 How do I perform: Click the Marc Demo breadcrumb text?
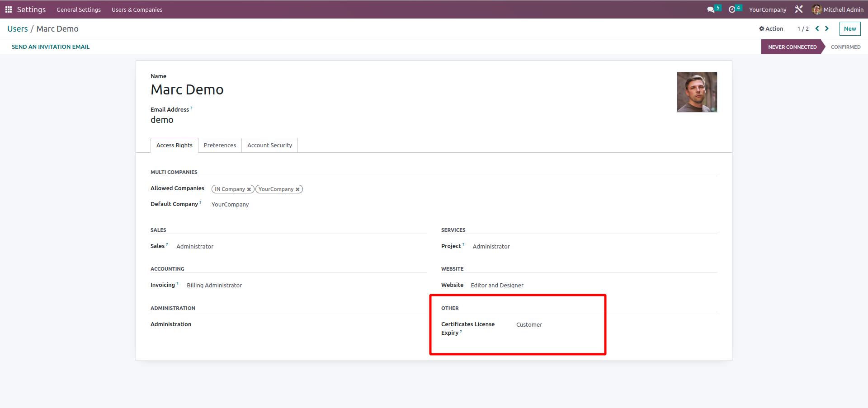pyautogui.click(x=57, y=28)
